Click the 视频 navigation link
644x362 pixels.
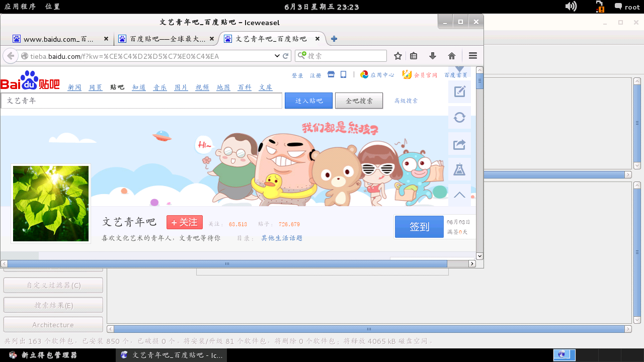point(202,87)
